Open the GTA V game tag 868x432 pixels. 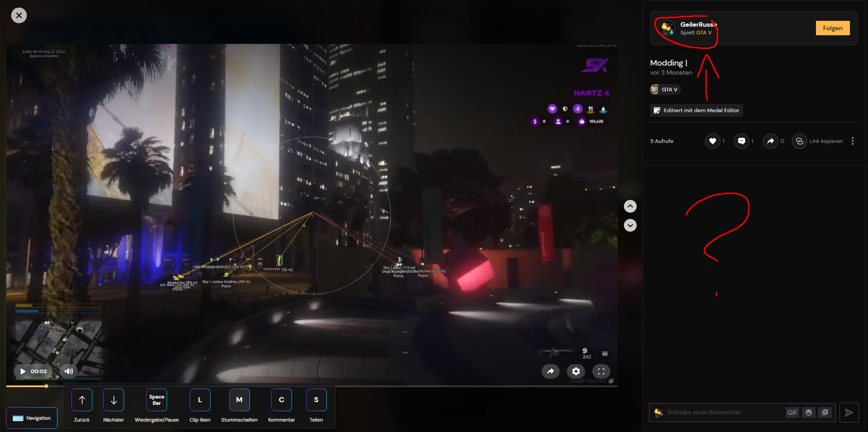tap(665, 90)
